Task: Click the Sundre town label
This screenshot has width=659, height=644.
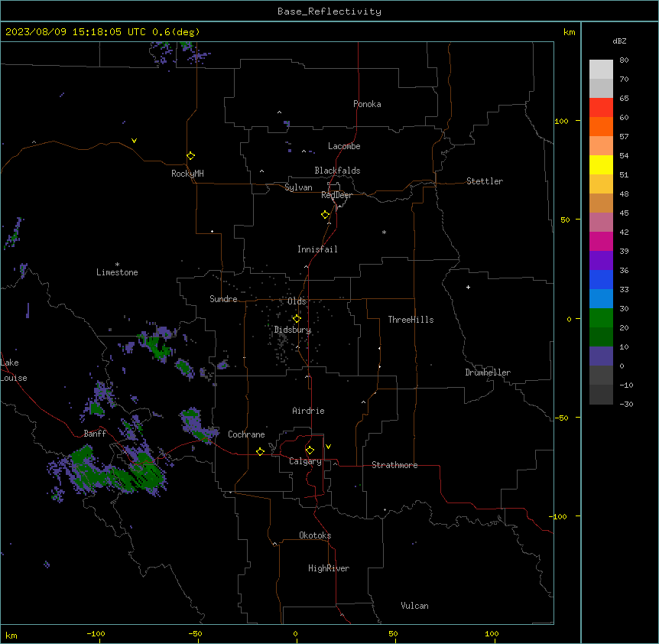Action: pos(223,299)
